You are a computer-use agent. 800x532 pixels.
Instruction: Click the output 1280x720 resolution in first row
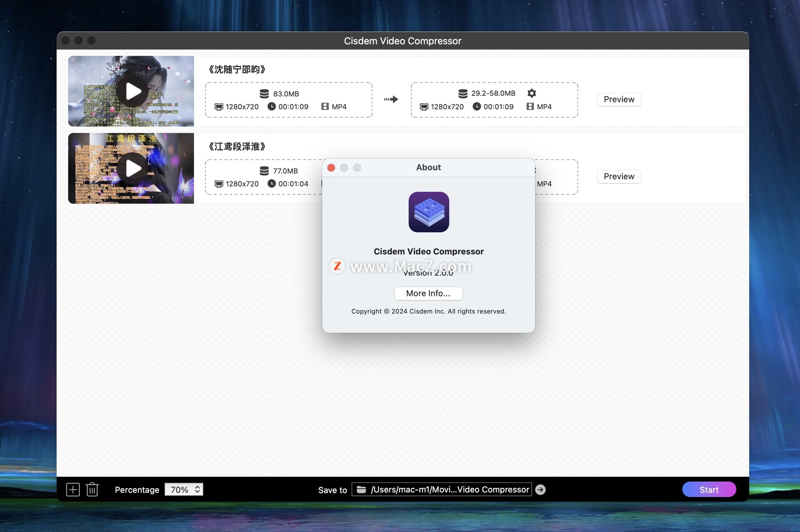(x=447, y=107)
